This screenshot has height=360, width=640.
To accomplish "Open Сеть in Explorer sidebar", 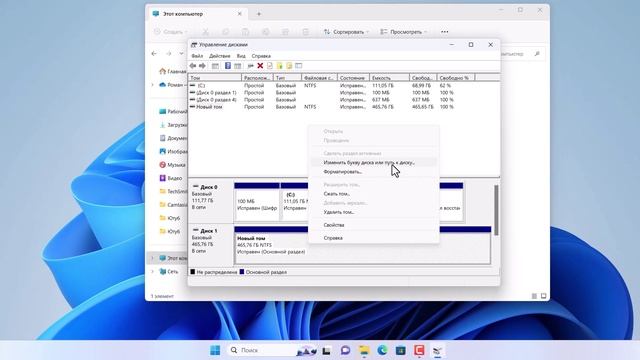I will coord(169,271).
